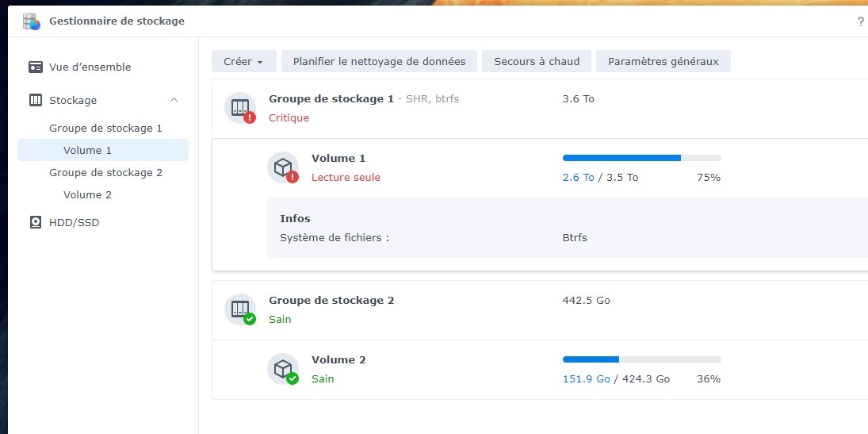Click the Volume 2 cube icon with green check
This screenshot has width=868, height=434.
[283, 369]
